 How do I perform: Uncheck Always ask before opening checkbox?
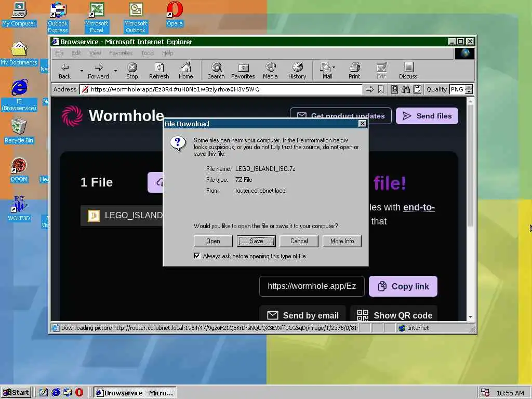(197, 256)
